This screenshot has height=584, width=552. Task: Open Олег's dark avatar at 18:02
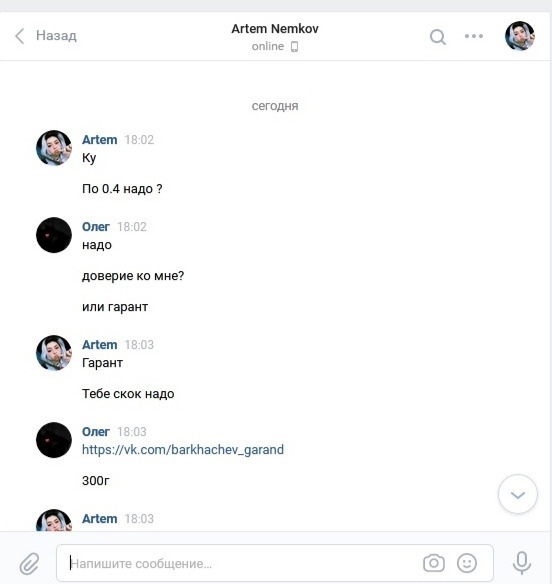coord(54,235)
